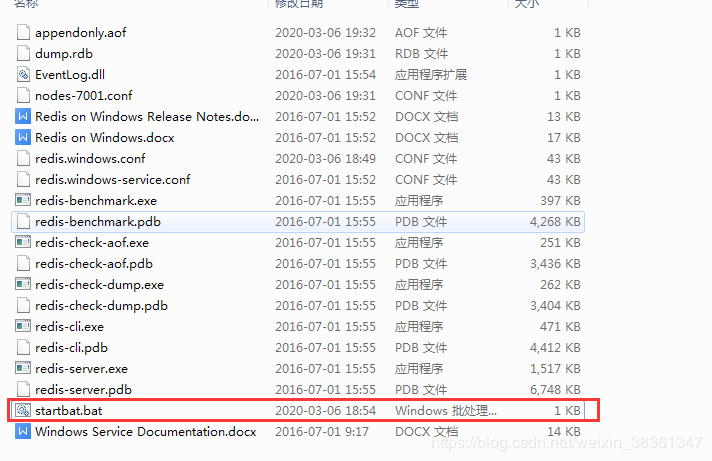Click the redis-benchmark.pdb file icon
Screen dimensions: 712x461
[x=23, y=222]
